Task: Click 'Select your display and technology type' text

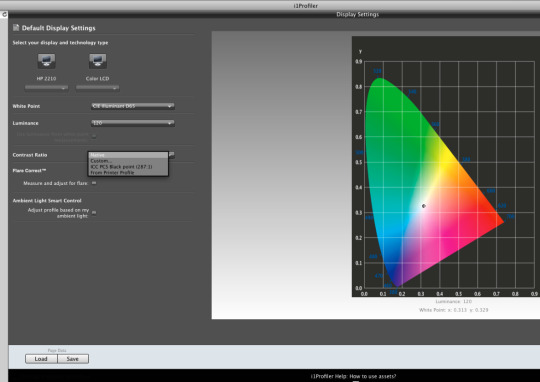Action: [60, 43]
